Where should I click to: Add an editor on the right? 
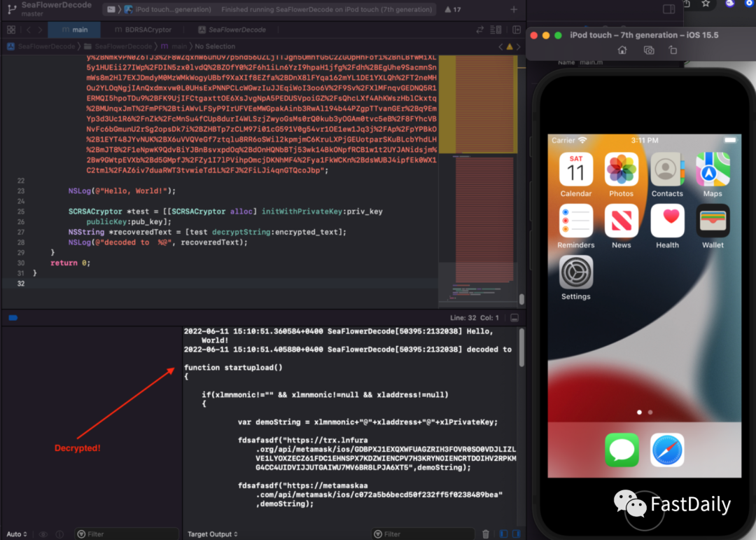click(517, 30)
